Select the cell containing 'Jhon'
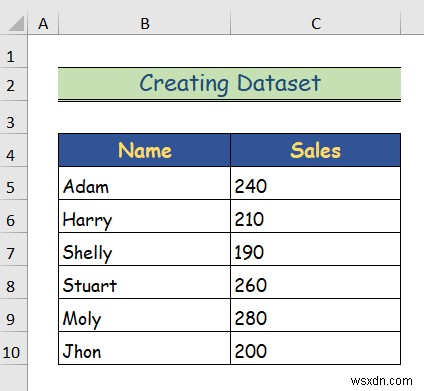424x391 pixels. click(x=144, y=348)
